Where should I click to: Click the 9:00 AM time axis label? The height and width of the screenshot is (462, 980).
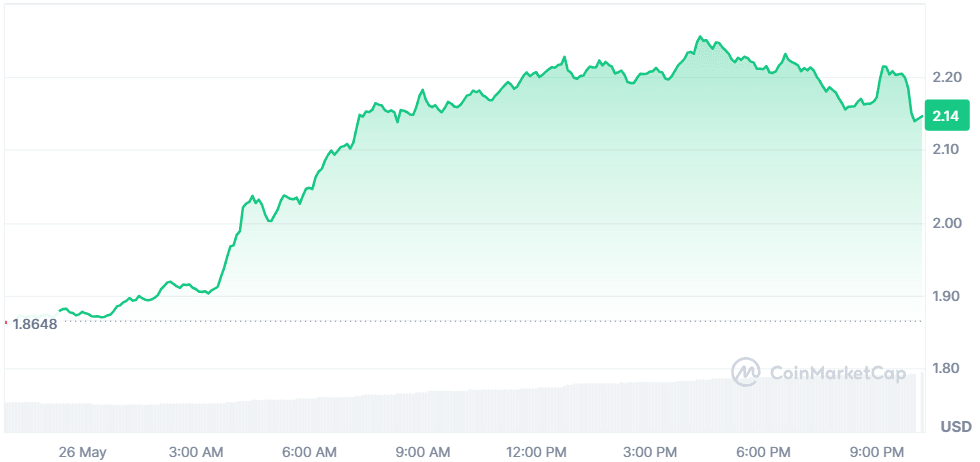click(425, 452)
